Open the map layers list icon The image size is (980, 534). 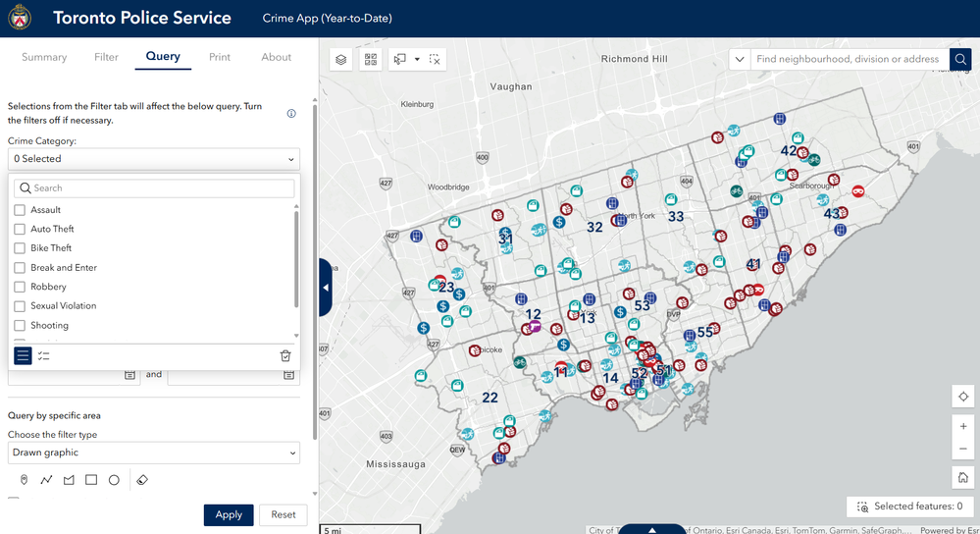340,60
